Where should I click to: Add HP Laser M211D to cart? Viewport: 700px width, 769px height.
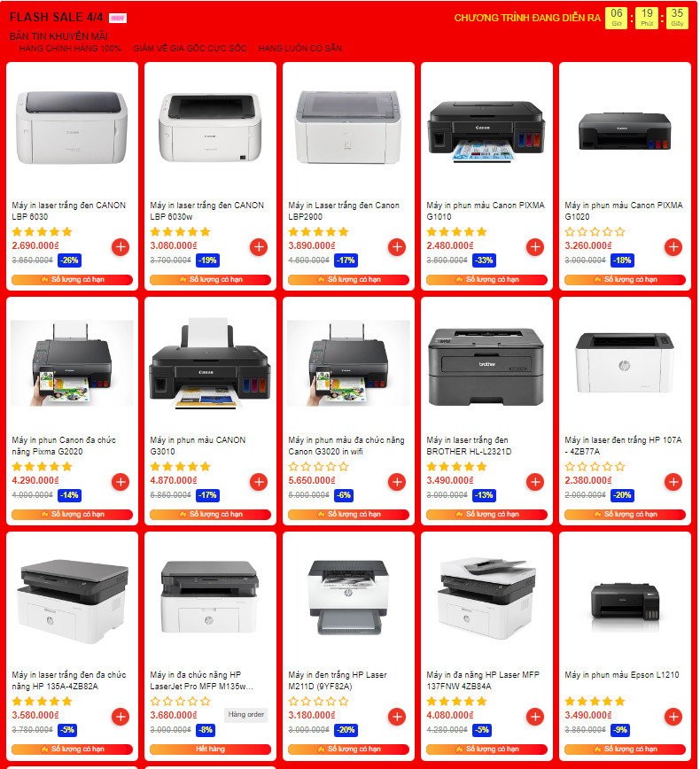point(397,717)
